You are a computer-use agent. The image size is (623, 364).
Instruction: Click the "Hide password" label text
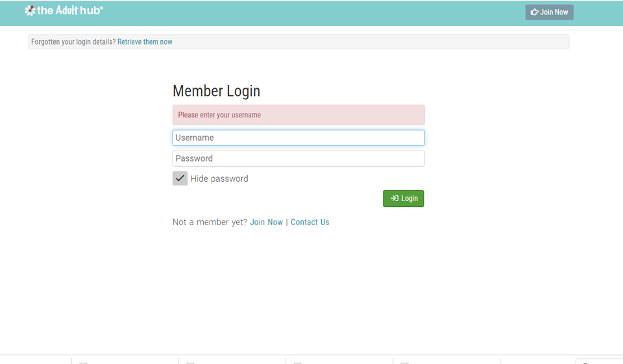[x=219, y=179]
